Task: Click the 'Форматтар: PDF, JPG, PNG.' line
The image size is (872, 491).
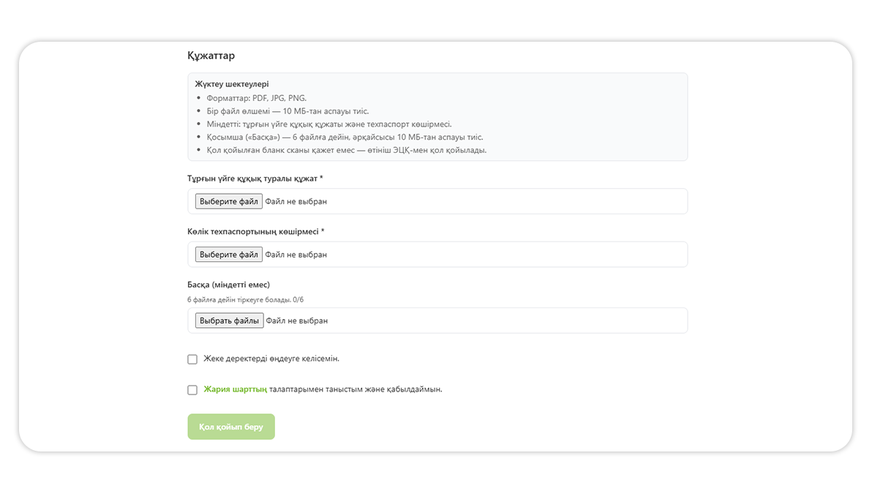Action: tap(256, 98)
